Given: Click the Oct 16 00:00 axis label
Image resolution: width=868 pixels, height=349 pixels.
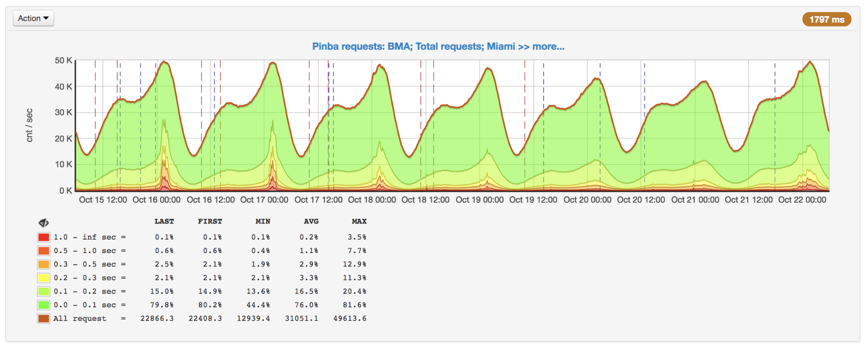Looking at the screenshot, I should (156, 200).
